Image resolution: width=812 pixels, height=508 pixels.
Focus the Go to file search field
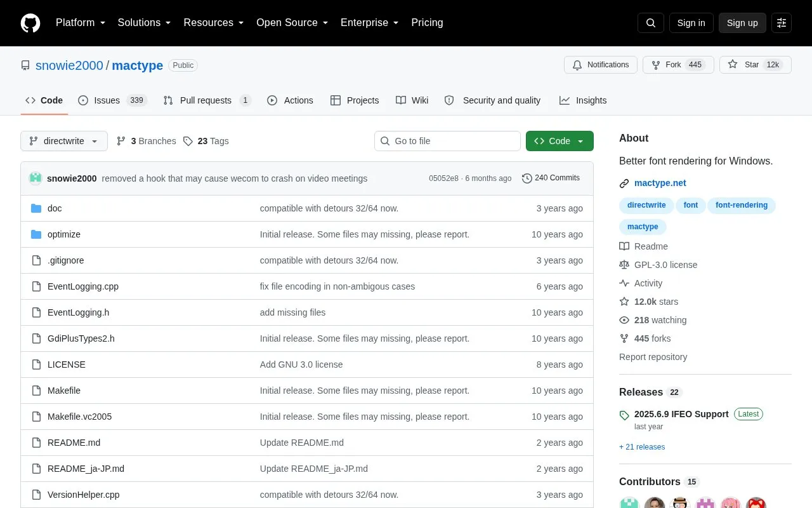(x=447, y=141)
